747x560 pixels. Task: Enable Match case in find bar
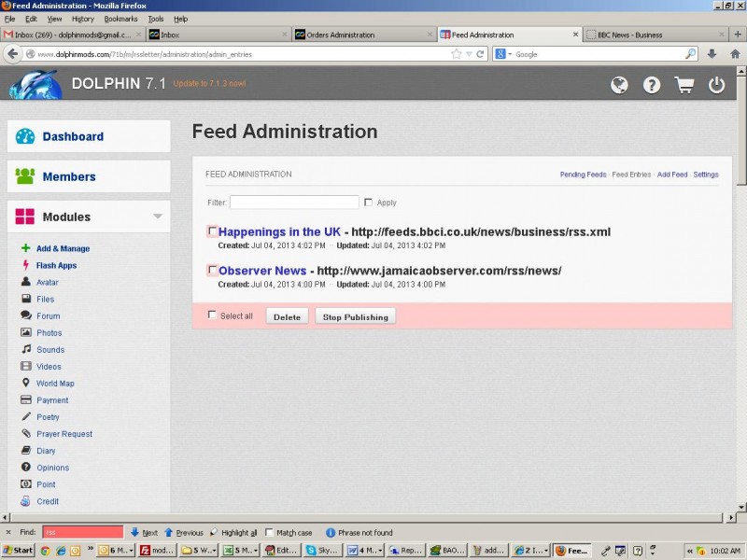click(x=269, y=532)
